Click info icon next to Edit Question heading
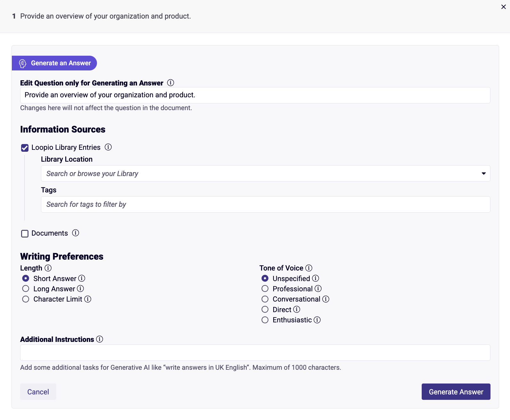Image resolution: width=510 pixels, height=420 pixels. (171, 83)
